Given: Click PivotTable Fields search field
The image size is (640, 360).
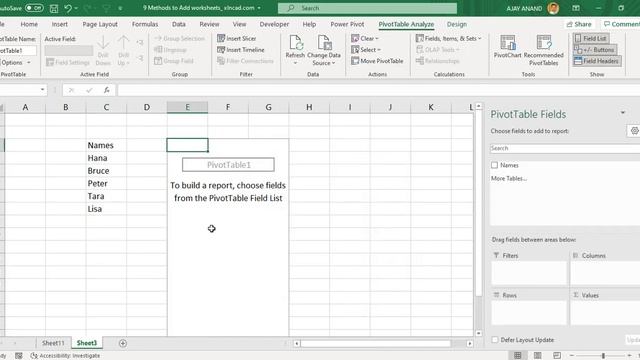Looking at the screenshot, I should point(565,149).
